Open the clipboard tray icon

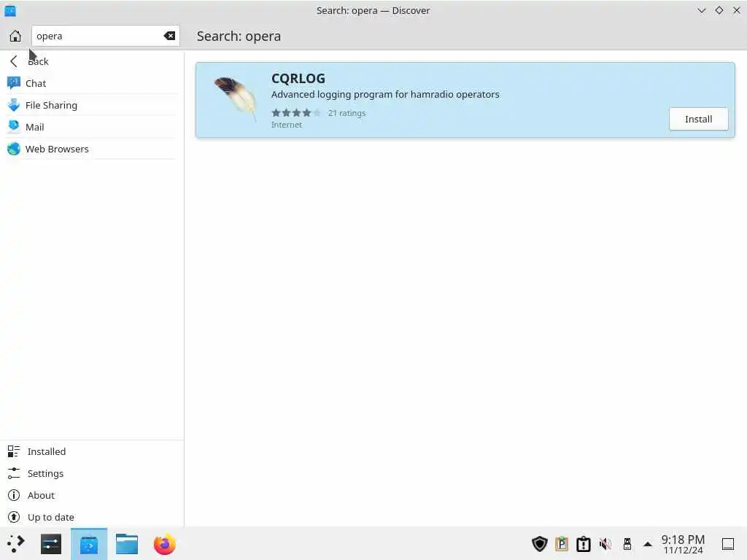coord(562,544)
